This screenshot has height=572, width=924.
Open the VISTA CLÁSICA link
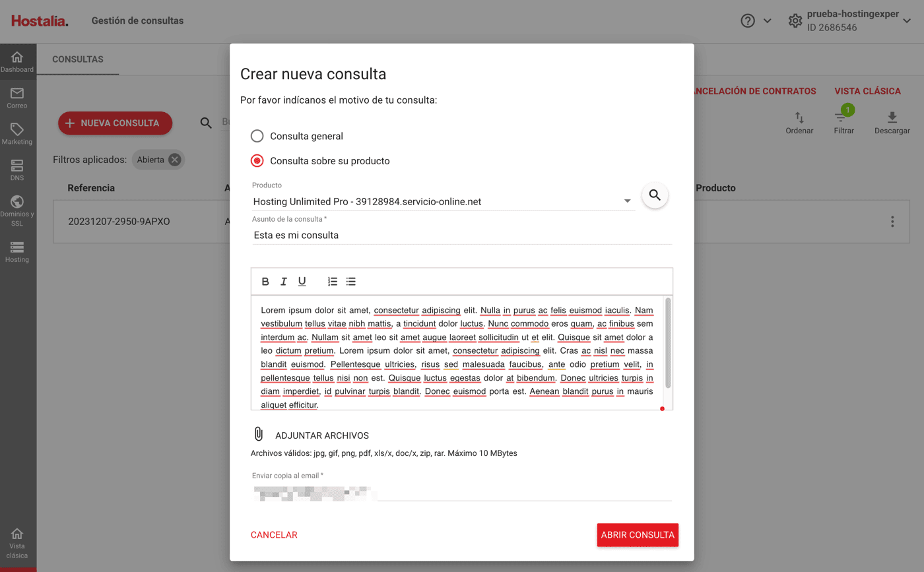[x=868, y=91]
